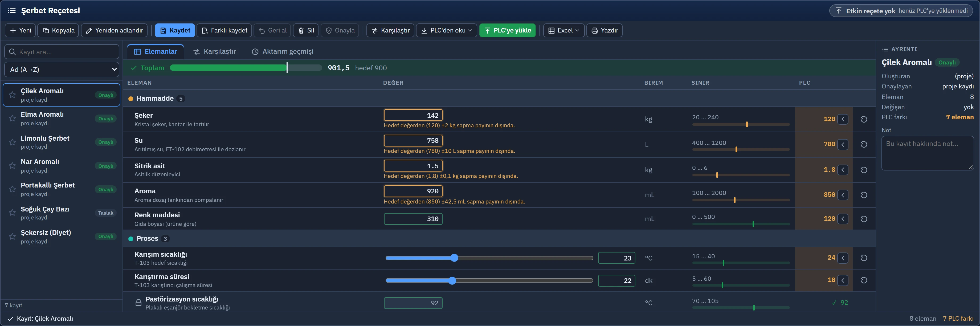Copy PLC value 780 into Su
The image size is (980, 326).
pyautogui.click(x=843, y=145)
